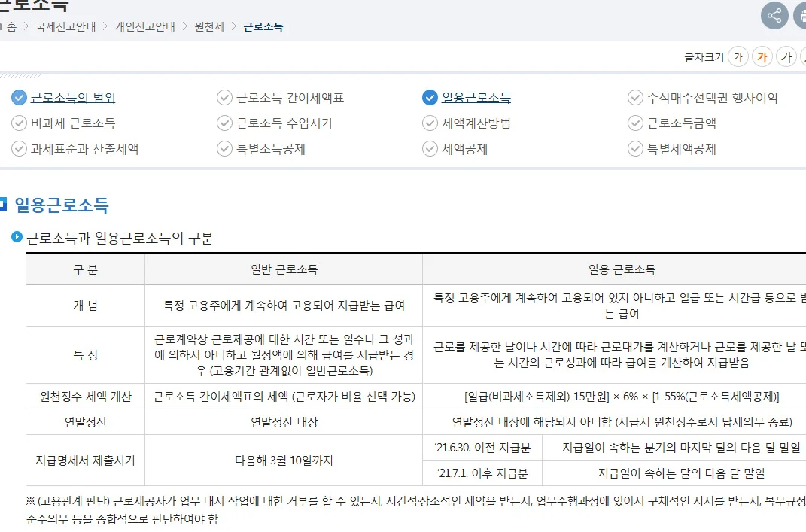
Task: Click check icon beside 주식매수선택권 행사이익
Action: [635, 97]
